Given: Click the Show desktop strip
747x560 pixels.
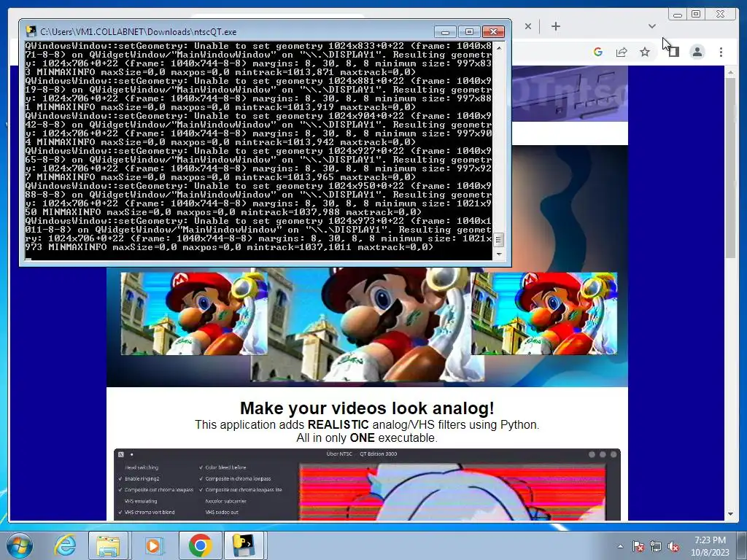Looking at the screenshot, I should [743, 545].
